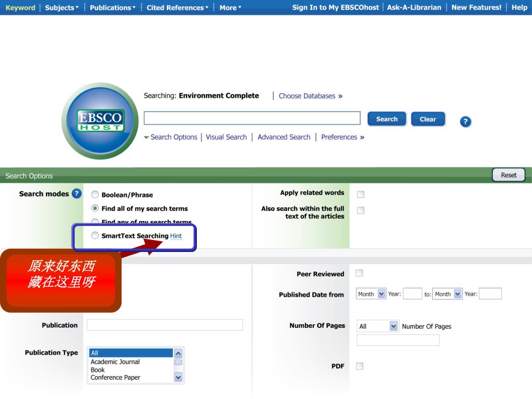Tick the Peer Reviewed checkbox

click(x=360, y=273)
